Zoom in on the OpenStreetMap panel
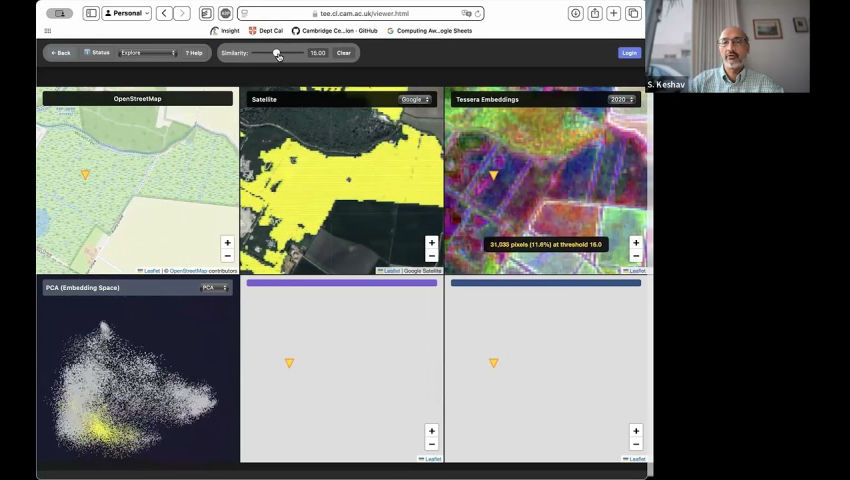This screenshot has width=850, height=480. (x=228, y=243)
